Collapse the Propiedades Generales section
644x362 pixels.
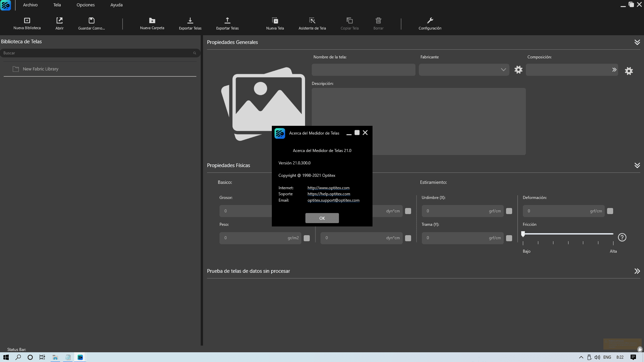(x=637, y=42)
